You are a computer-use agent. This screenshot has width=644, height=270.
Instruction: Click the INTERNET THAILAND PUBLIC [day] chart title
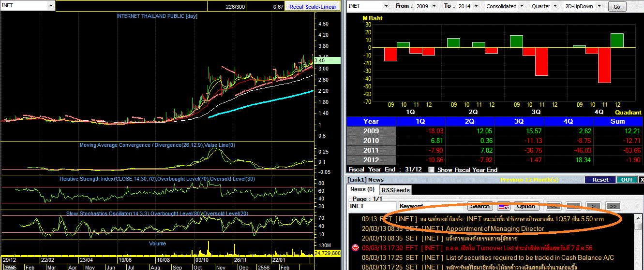coord(157,16)
